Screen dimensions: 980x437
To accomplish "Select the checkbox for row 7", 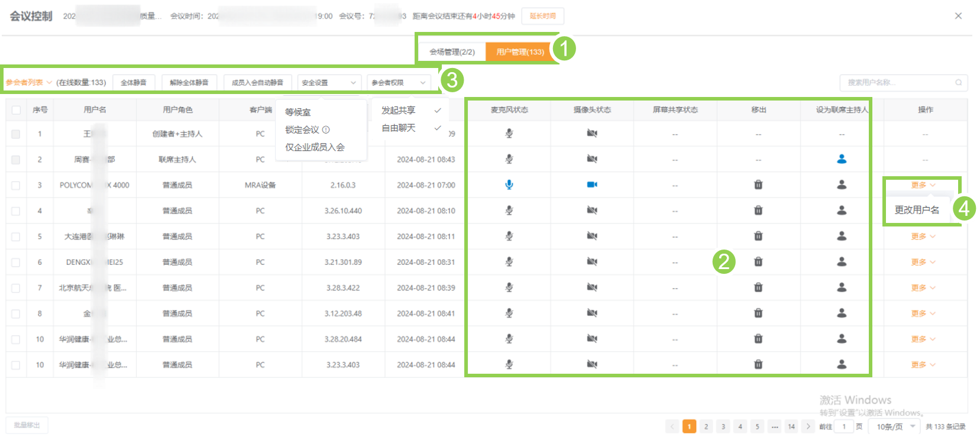I will (16, 288).
